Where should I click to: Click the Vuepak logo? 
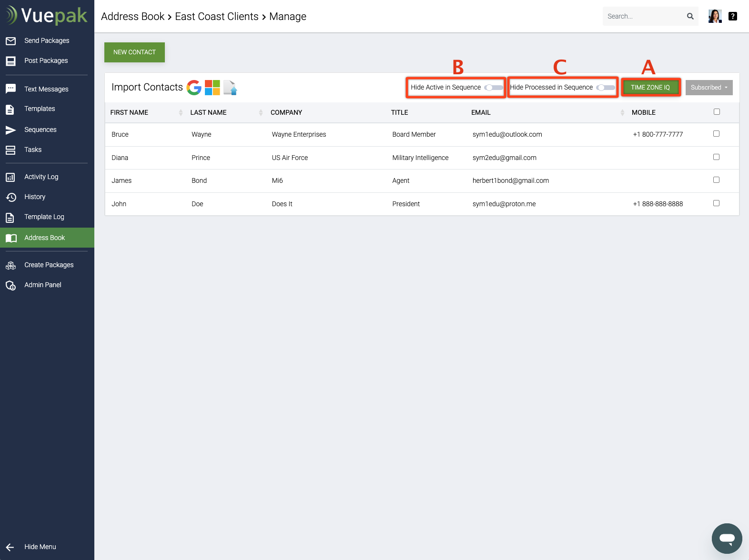47,15
